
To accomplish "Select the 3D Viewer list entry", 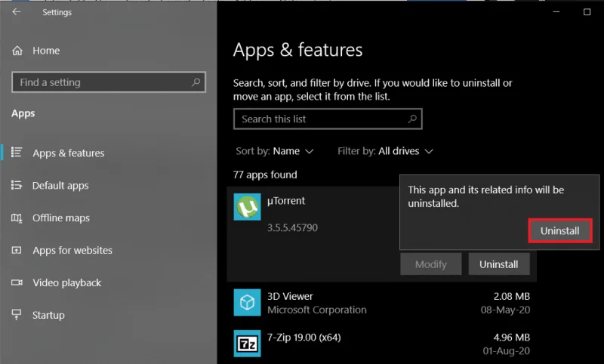I will click(381, 303).
